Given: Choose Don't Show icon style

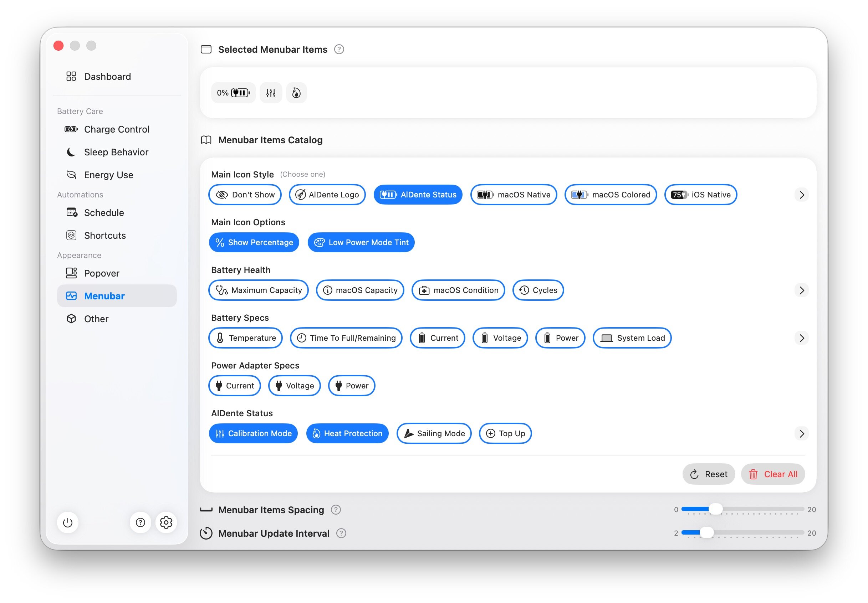Looking at the screenshot, I should [x=245, y=195].
